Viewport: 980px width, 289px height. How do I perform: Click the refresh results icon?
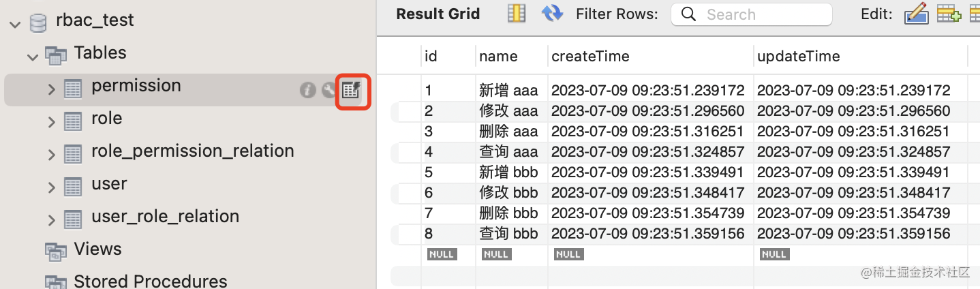click(x=551, y=14)
